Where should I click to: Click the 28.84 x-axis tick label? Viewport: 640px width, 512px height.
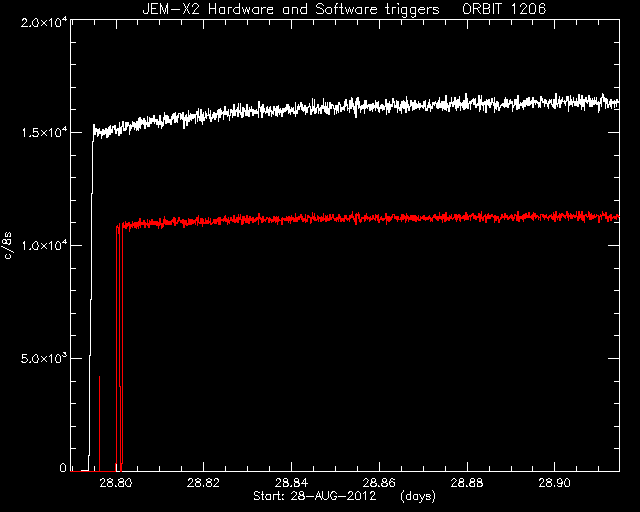tap(291, 483)
